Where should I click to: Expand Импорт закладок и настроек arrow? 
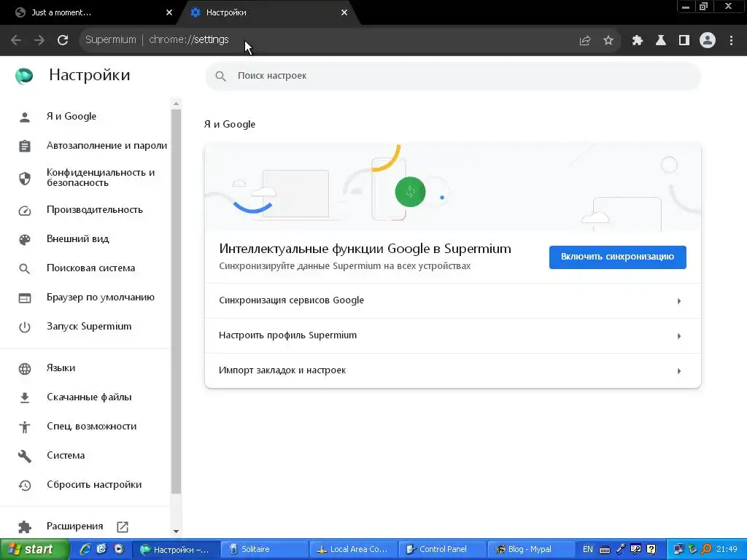click(679, 371)
